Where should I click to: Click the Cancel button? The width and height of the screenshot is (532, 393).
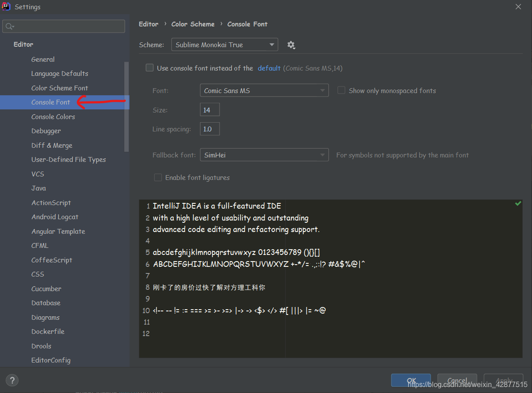457,380
